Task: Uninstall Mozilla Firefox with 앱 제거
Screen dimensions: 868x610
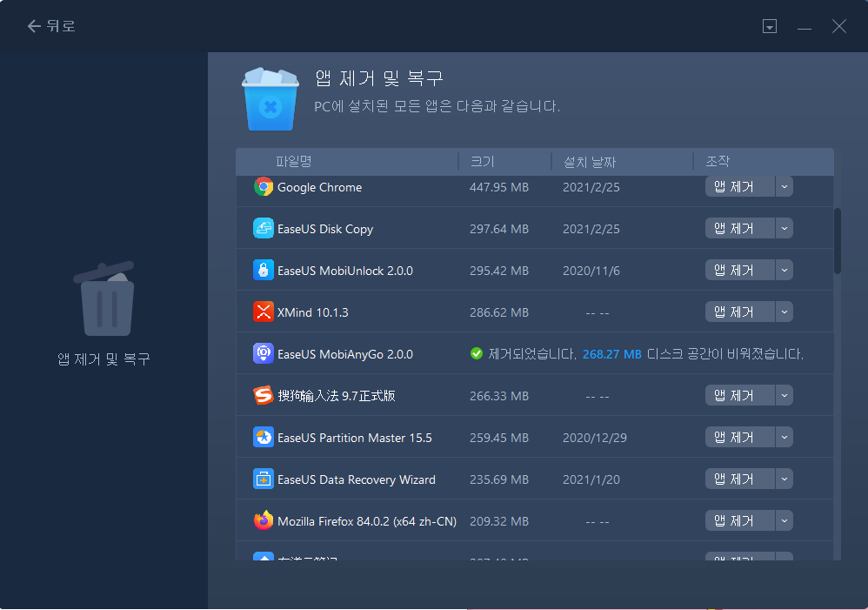Action: [740, 520]
